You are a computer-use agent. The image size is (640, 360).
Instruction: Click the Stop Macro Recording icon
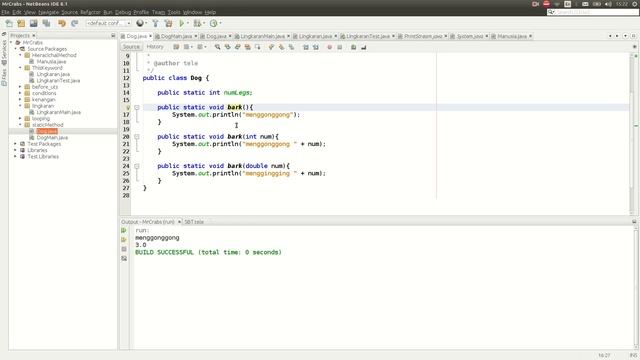340,47
